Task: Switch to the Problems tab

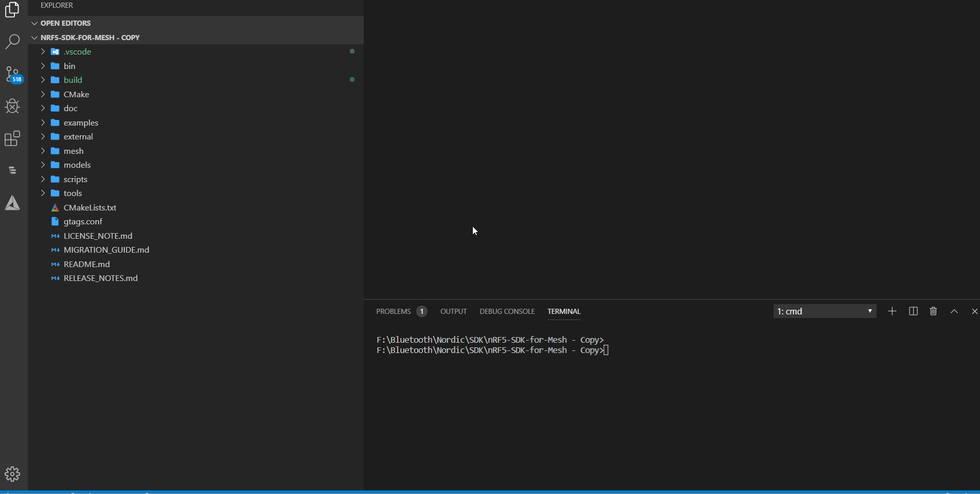Action: coord(394,311)
